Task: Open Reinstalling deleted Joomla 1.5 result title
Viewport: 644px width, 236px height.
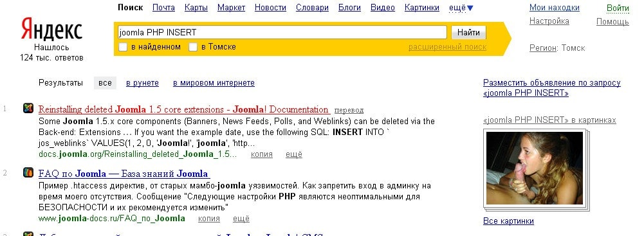Action: click(183, 109)
